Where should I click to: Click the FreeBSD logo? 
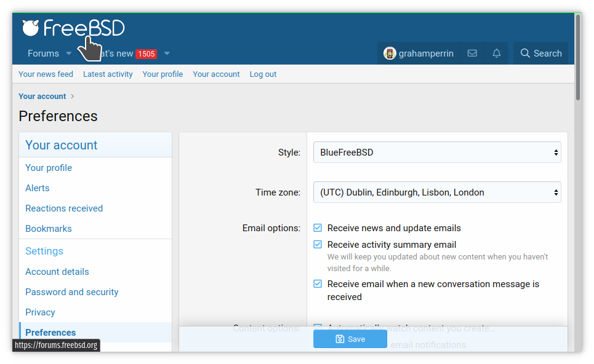click(x=73, y=28)
